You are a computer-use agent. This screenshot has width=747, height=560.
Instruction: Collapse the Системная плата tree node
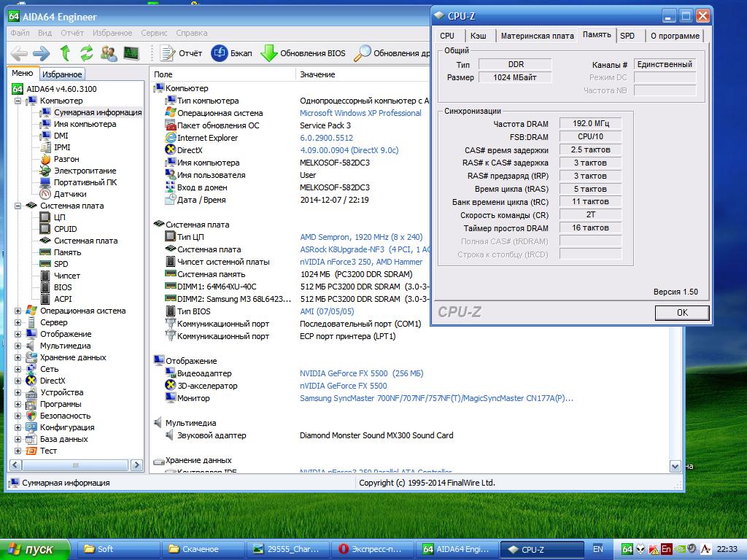[18, 206]
